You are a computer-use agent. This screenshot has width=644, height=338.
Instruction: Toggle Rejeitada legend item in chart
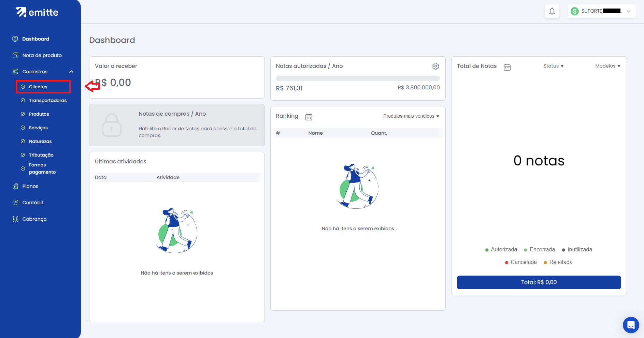(x=558, y=262)
